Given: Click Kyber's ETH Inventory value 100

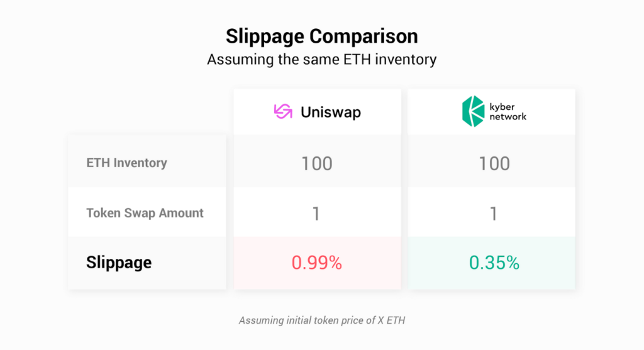Looking at the screenshot, I should (494, 163).
